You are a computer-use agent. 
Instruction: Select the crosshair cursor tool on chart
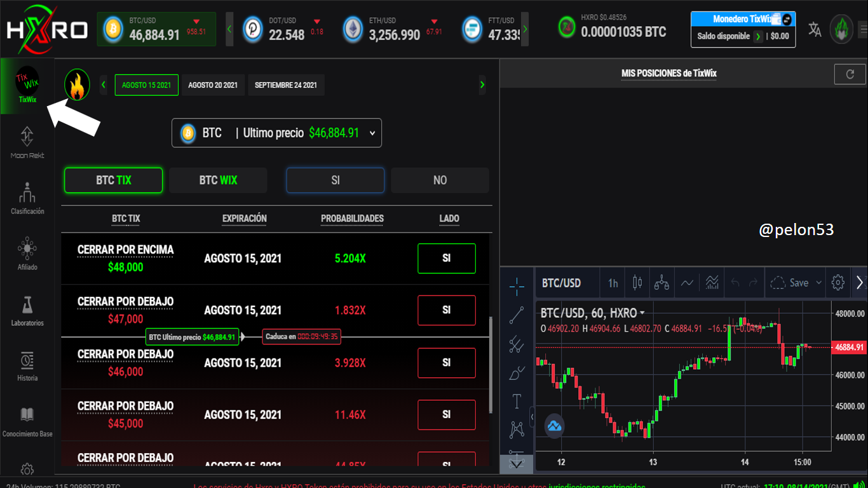pyautogui.click(x=517, y=287)
